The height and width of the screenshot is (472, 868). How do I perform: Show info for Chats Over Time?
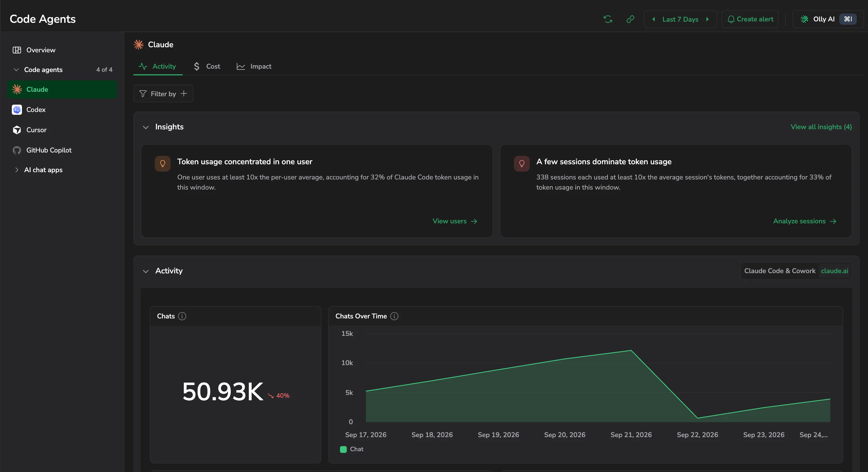point(394,316)
